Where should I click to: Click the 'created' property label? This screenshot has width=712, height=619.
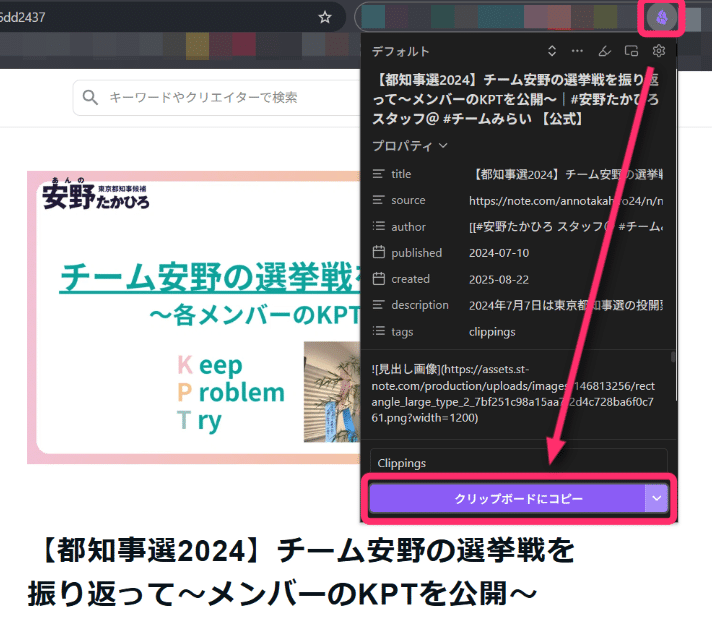pos(410,279)
